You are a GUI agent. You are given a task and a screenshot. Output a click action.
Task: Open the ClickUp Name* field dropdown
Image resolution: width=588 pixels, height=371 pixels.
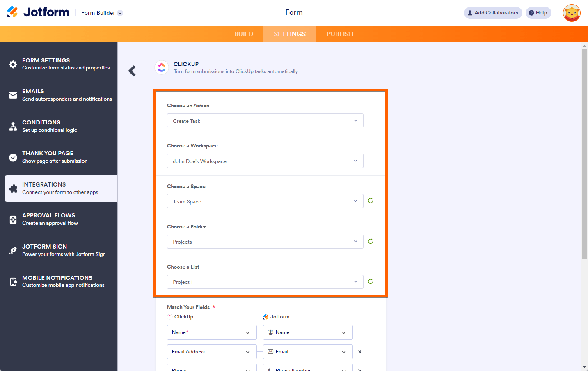coord(212,332)
